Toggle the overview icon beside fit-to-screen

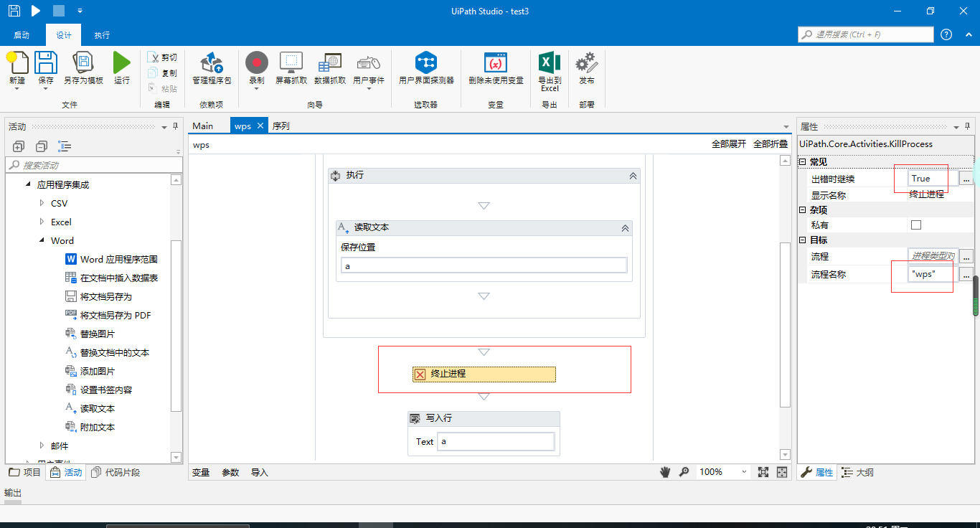coord(782,472)
